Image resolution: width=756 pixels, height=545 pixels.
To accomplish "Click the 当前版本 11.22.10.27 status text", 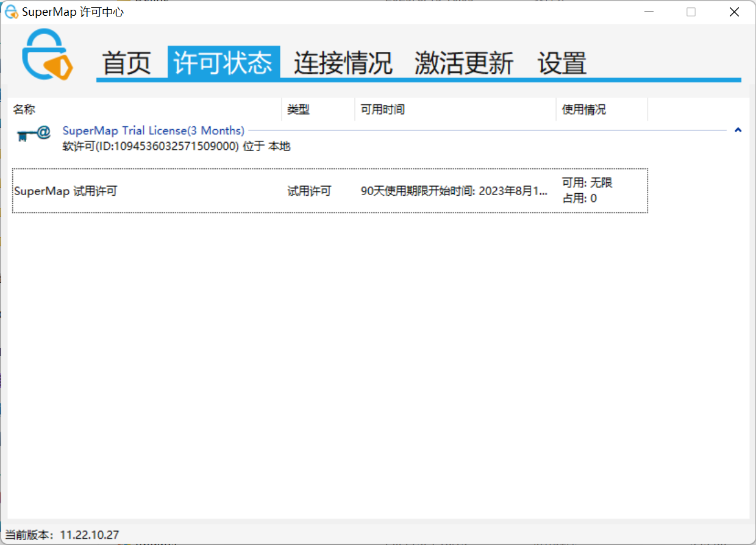I will (62, 535).
